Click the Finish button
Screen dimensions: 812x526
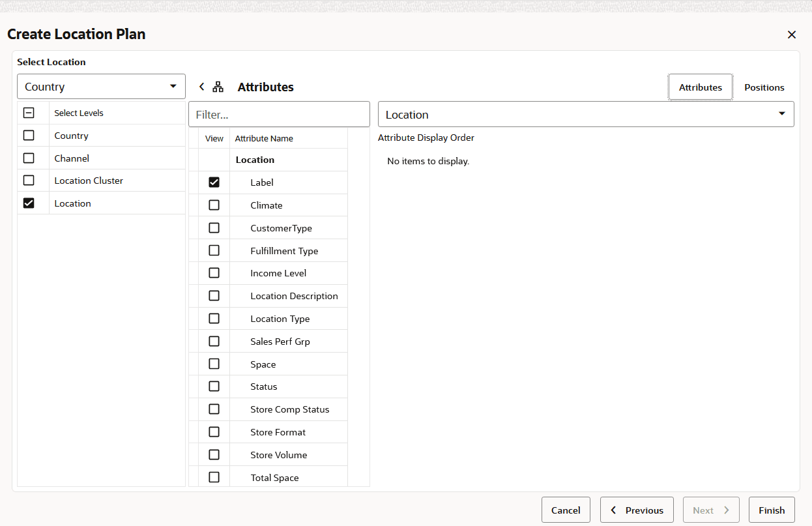pyautogui.click(x=772, y=510)
